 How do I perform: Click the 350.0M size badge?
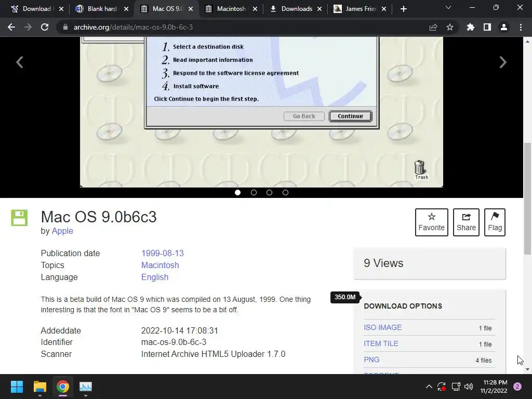(345, 297)
